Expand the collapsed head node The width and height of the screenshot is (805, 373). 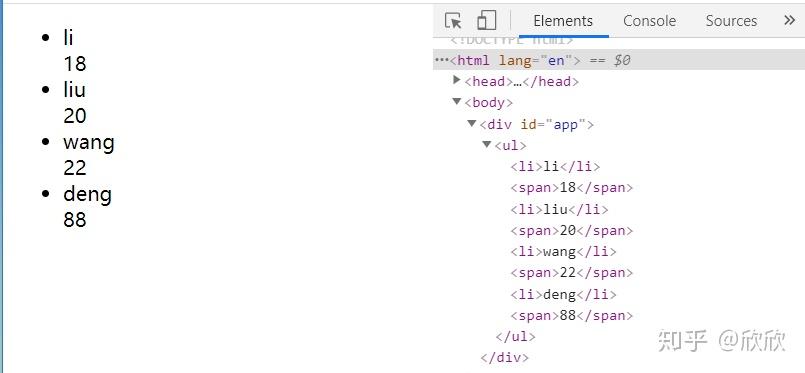pyautogui.click(x=456, y=80)
